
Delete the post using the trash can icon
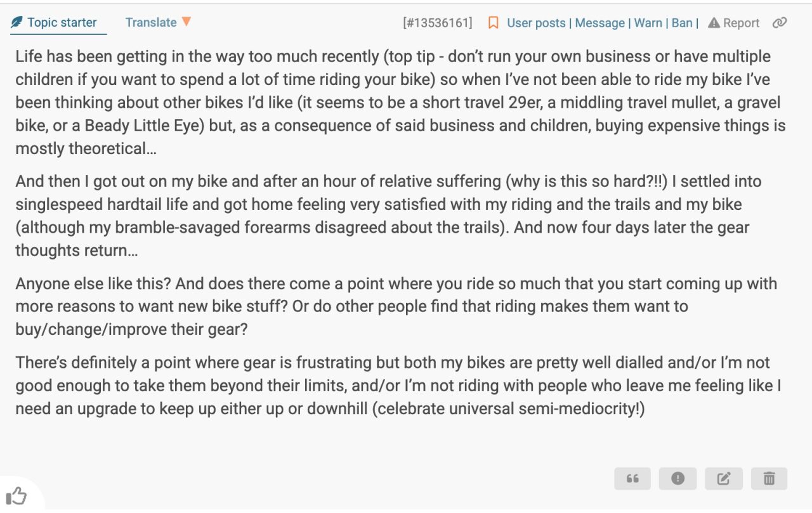(769, 479)
